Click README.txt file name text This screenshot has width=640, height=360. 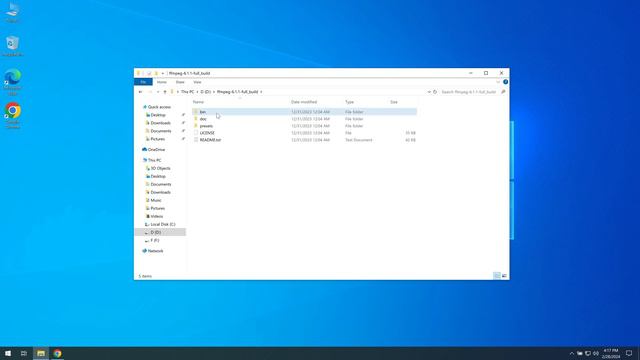coord(210,140)
